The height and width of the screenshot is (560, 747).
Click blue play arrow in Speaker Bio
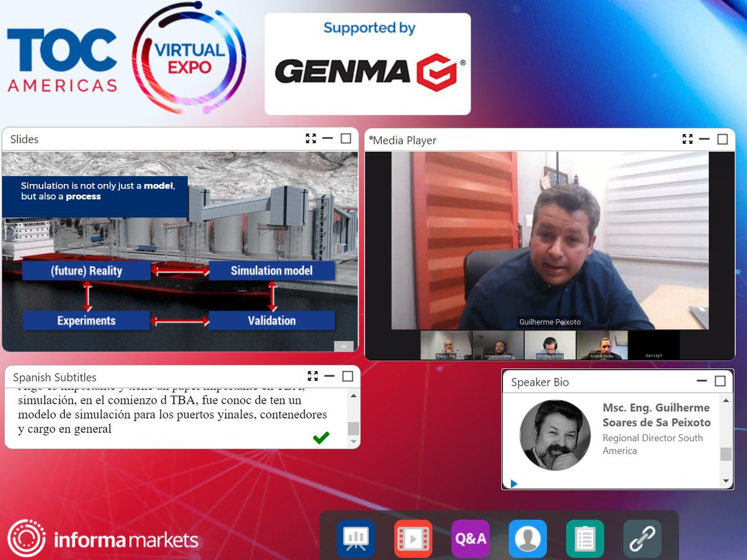click(x=514, y=483)
